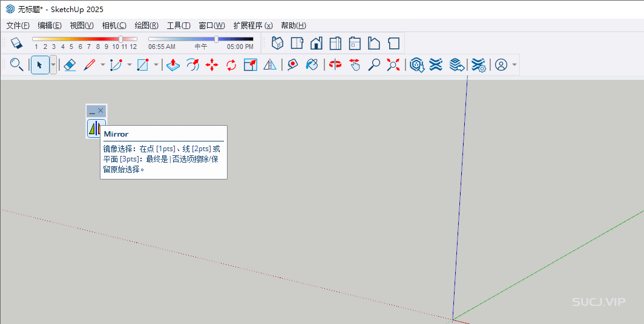Activate the Select arrow tool
The width and height of the screenshot is (644, 324).
coord(40,65)
